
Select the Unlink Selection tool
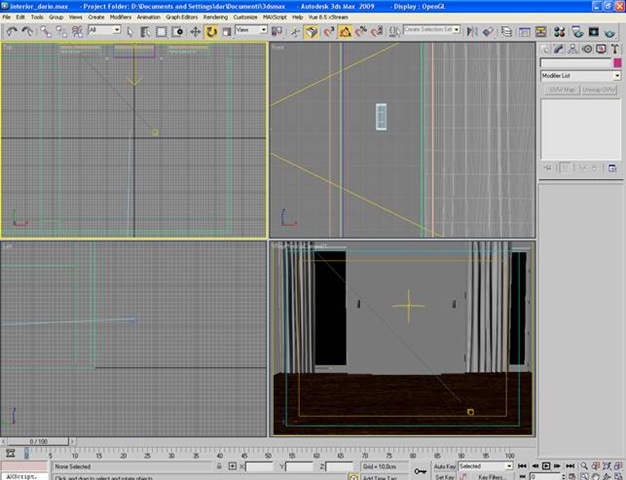pyautogui.click(x=61, y=32)
